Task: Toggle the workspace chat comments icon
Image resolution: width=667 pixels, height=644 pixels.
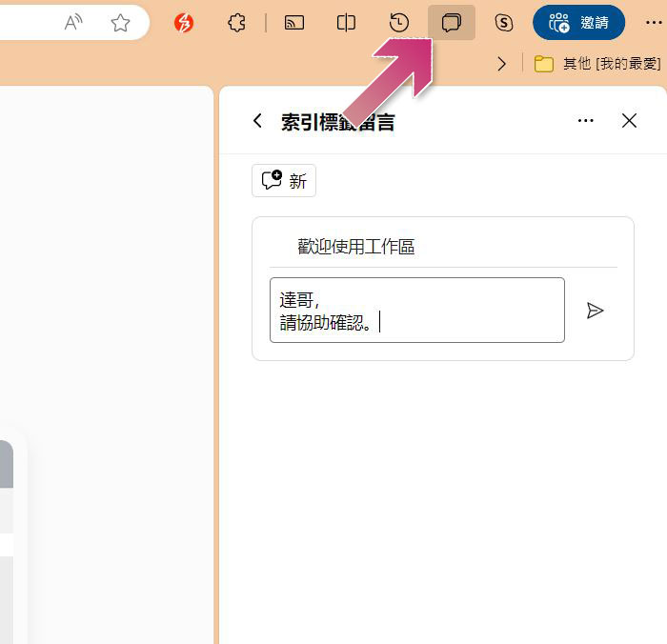Action: (x=452, y=23)
